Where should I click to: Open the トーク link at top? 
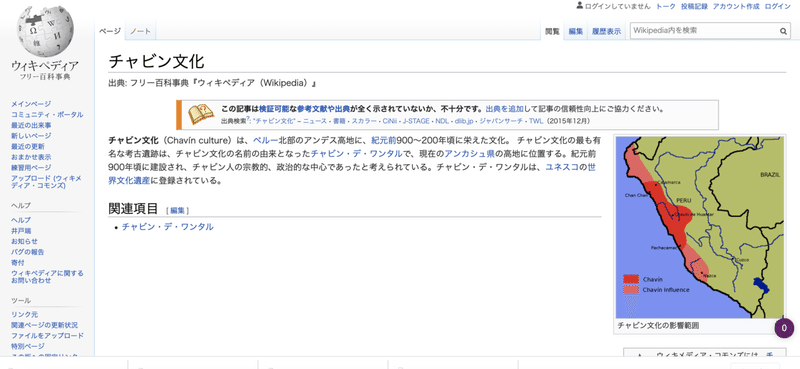pos(666,6)
